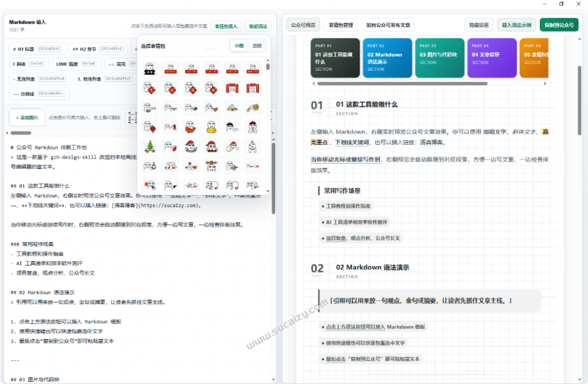
Task: Insert the emoji hugging a gold ingot
Action: pos(211,127)
